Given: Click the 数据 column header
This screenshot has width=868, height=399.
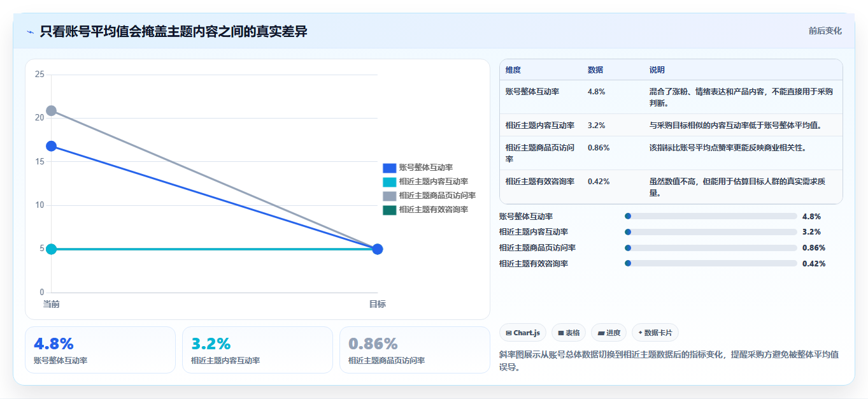Looking at the screenshot, I should click(x=595, y=70).
